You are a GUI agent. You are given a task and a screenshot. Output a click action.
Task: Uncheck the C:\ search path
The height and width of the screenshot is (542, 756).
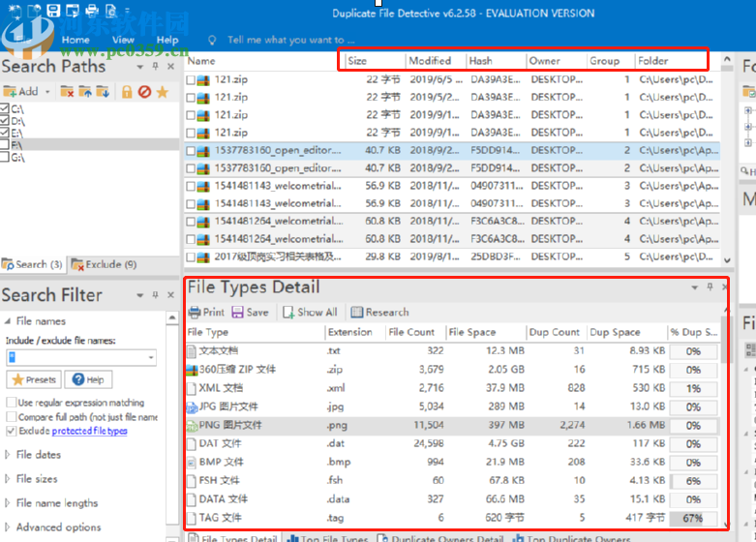[5, 109]
